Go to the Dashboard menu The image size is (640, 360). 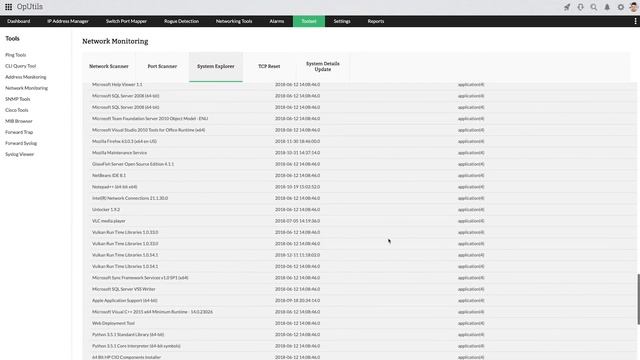tap(19, 21)
